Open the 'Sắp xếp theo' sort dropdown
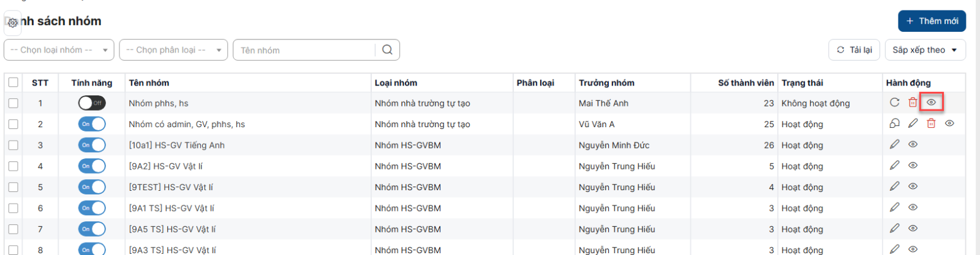The height and width of the screenshot is (255, 980). tap(925, 50)
